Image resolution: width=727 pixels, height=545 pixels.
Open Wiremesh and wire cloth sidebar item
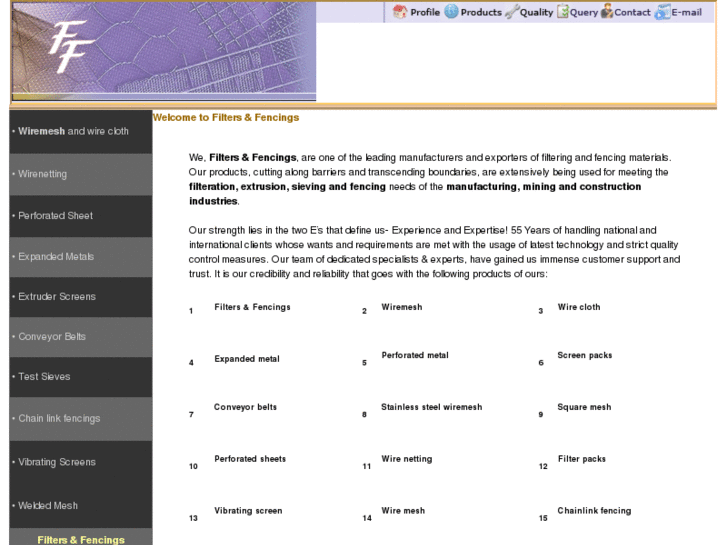(x=81, y=131)
